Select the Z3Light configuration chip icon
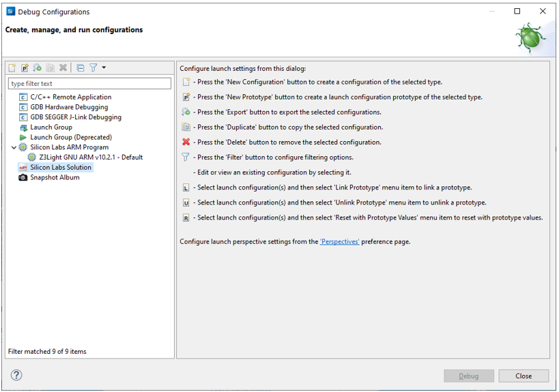The height and width of the screenshot is (392, 559). 32,157
